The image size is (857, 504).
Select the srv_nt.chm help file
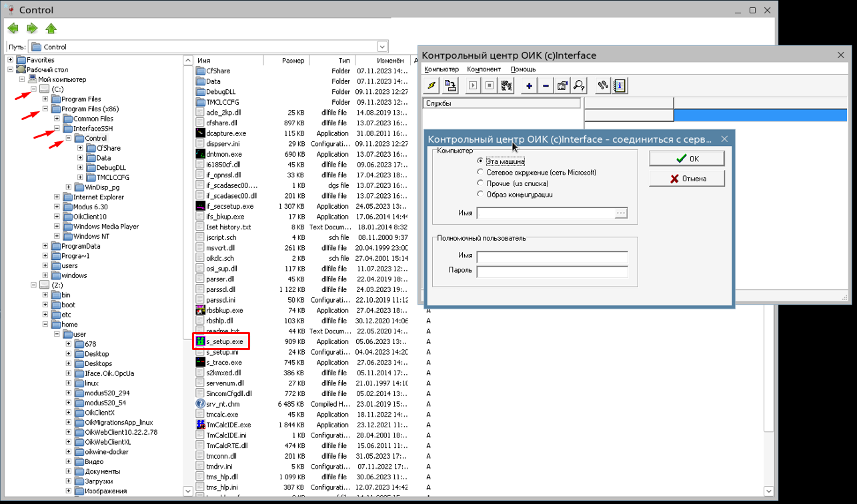[x=222, y=404]
